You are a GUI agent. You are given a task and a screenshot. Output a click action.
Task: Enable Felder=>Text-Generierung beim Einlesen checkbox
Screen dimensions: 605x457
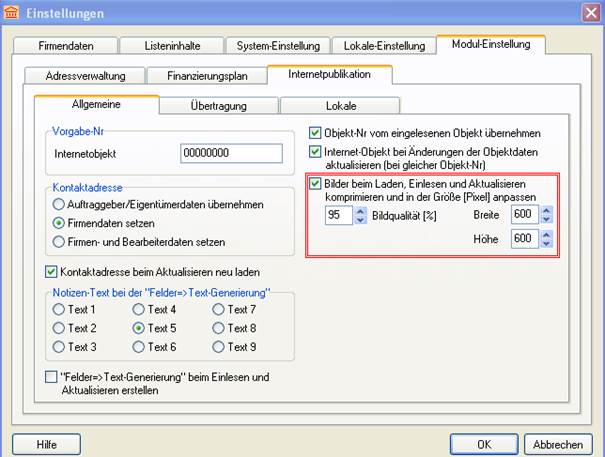51,377
